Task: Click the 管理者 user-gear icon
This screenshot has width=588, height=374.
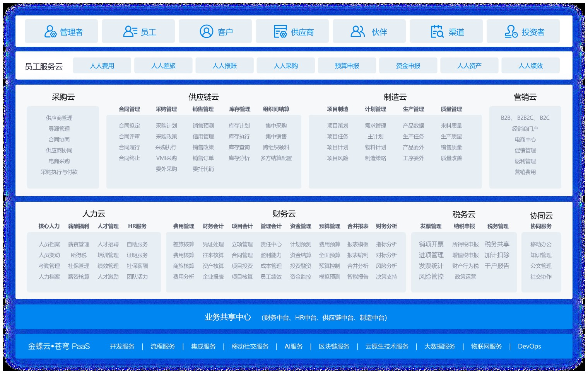Action: [50, 32]
